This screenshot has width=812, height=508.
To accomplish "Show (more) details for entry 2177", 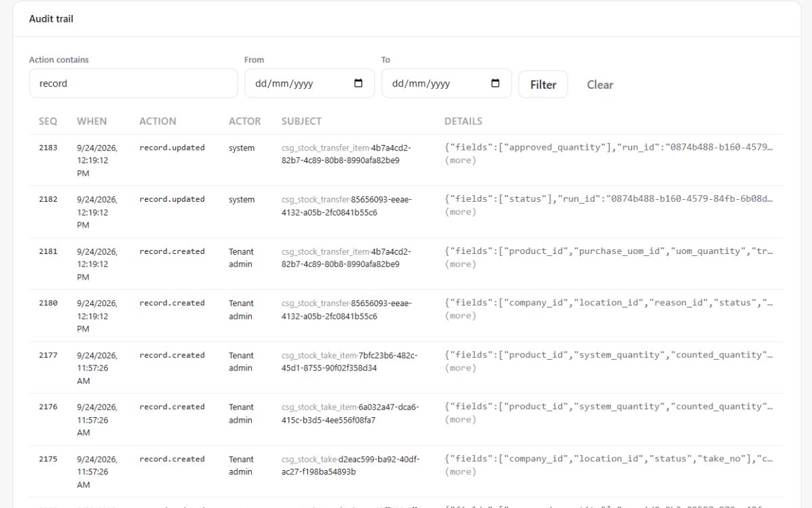I will pyautogui.click(x=460, y=368).
